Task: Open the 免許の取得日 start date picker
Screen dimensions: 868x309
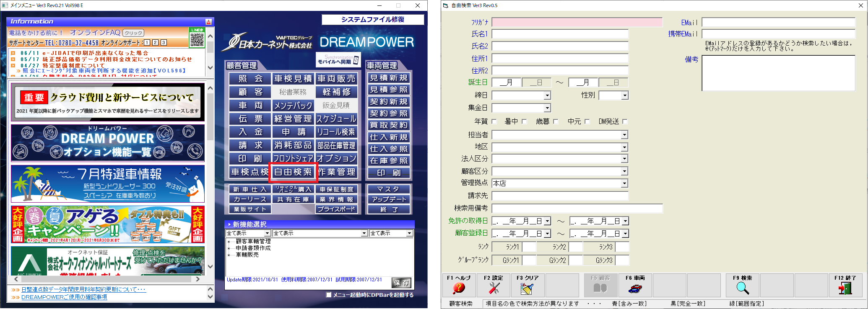Action: (x=547, y=221)
